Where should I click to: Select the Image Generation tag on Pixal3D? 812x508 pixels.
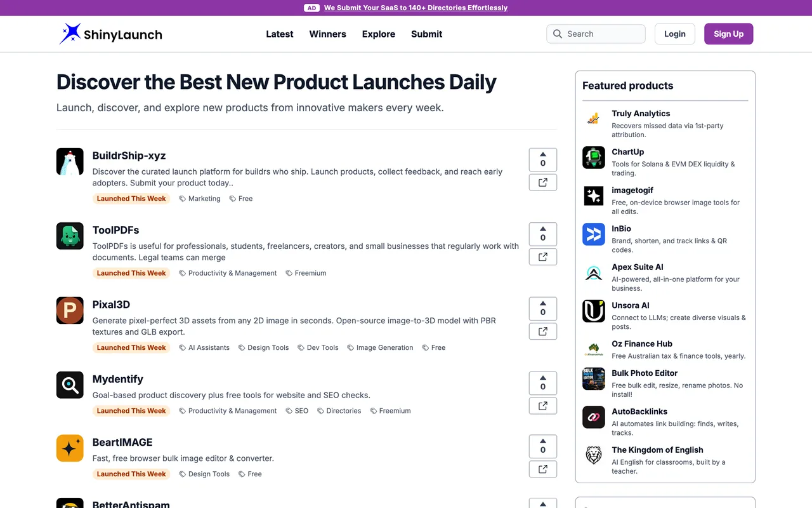pyautogui.click(x=380, y=348)
